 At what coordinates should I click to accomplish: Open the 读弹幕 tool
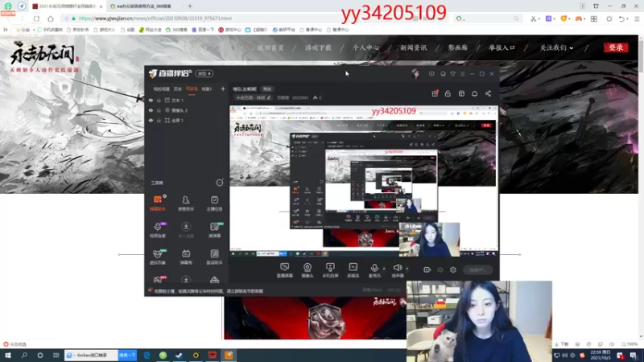[214, 230]
